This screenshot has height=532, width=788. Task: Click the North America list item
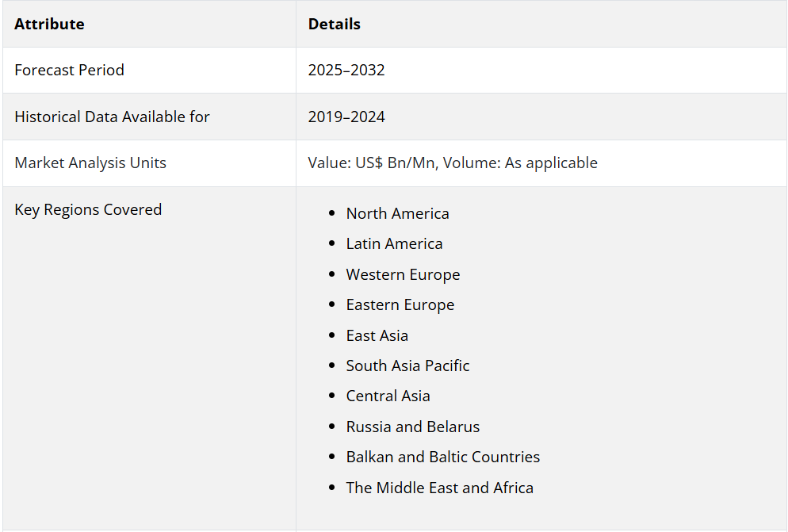(x=397, y=214)
